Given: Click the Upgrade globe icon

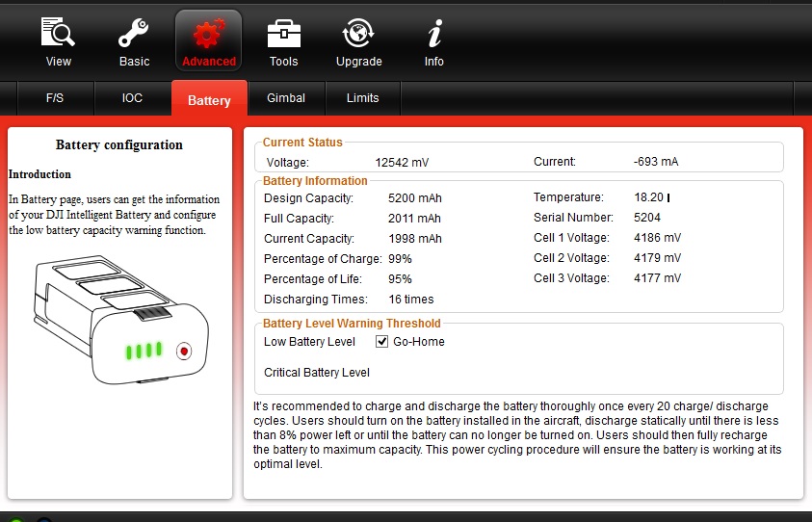Looking at the screenshot, I should 358,36.
